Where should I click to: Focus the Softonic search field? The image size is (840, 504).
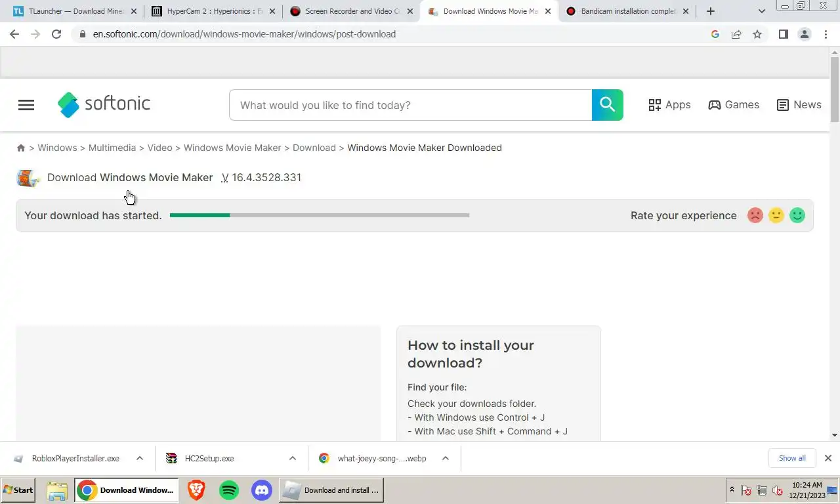click(x=411, y=105)
